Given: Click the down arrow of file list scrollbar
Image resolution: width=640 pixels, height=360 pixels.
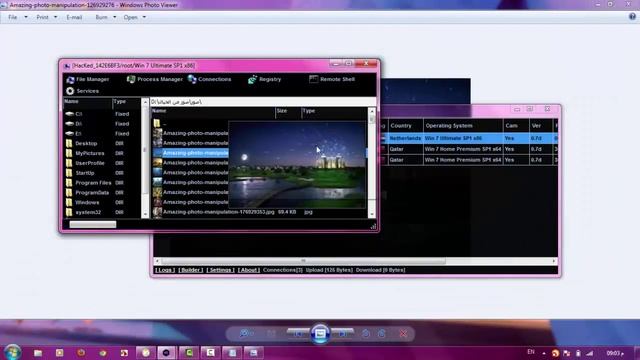Looking at the screenshot, I should click(371, 214).
